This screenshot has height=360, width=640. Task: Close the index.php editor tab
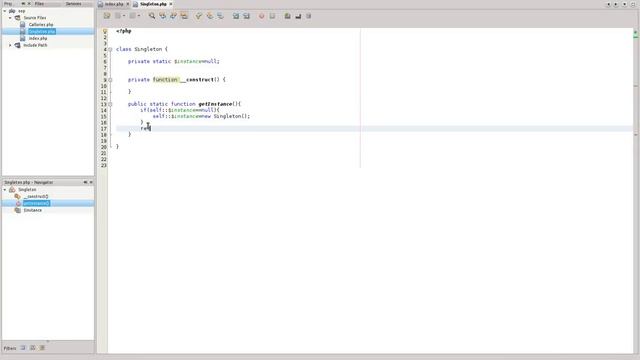(x=128, y=4)
